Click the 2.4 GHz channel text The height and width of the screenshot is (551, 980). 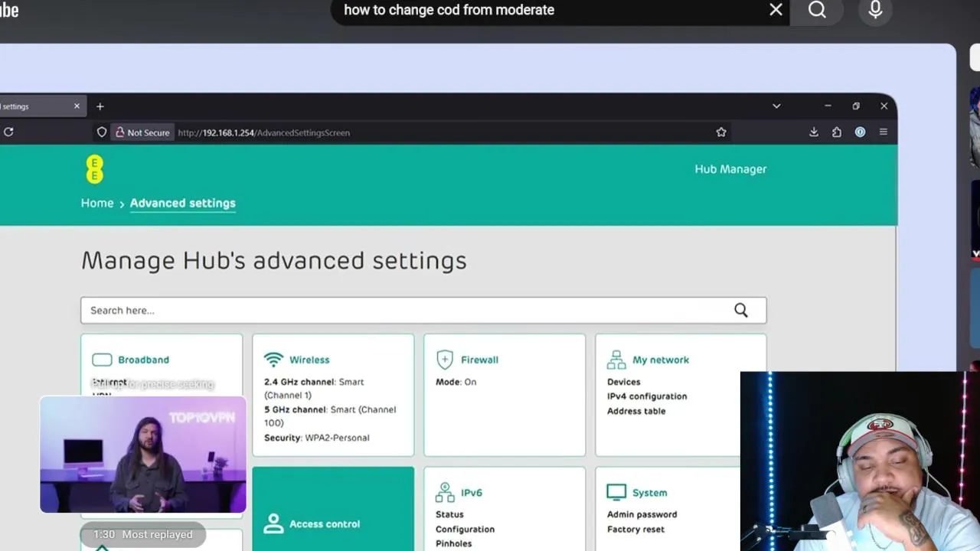314,388
